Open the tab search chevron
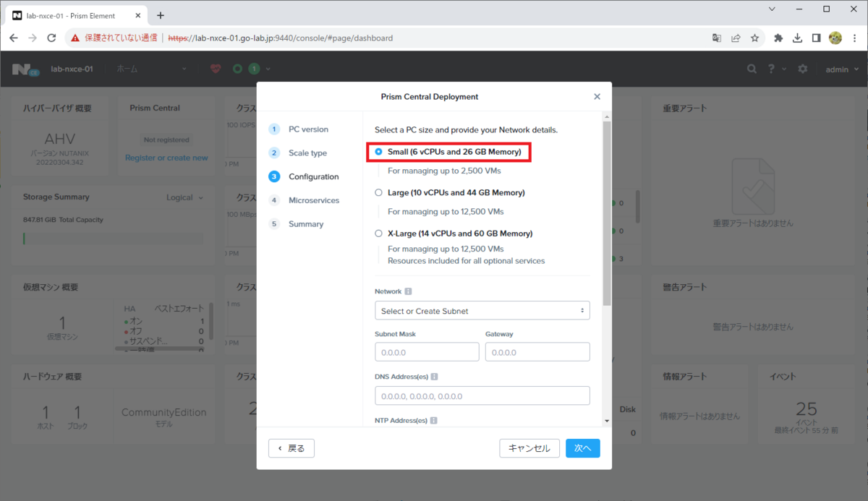The height and width of the screenshot is (501, 868). [x=773, y=9]
